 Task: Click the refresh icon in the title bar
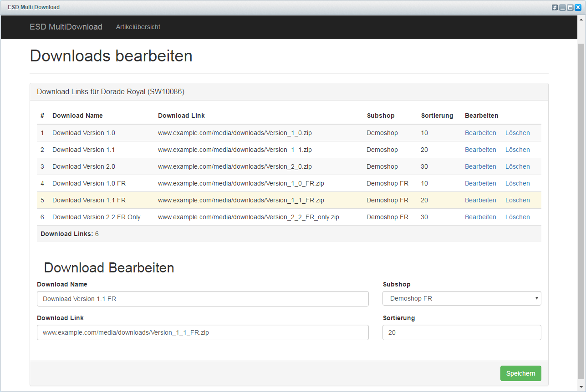(x=555, y=7)
